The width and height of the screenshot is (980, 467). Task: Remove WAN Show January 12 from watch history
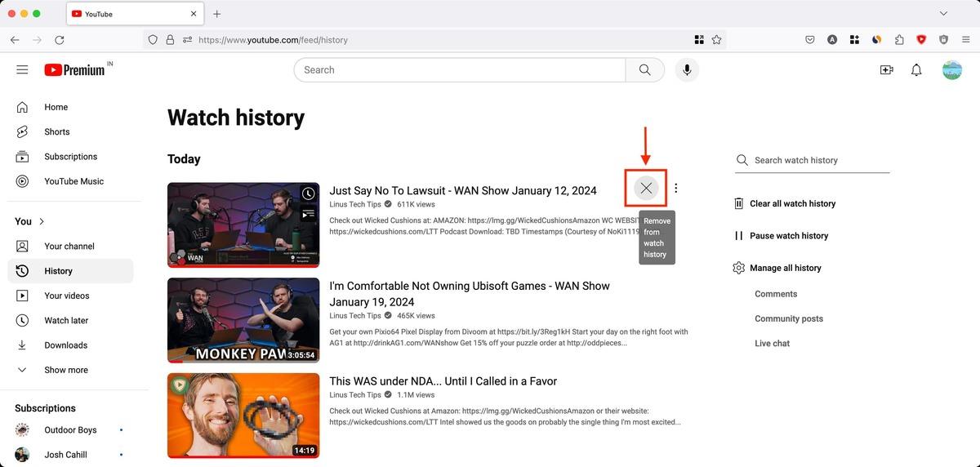(x=646, y=189)
